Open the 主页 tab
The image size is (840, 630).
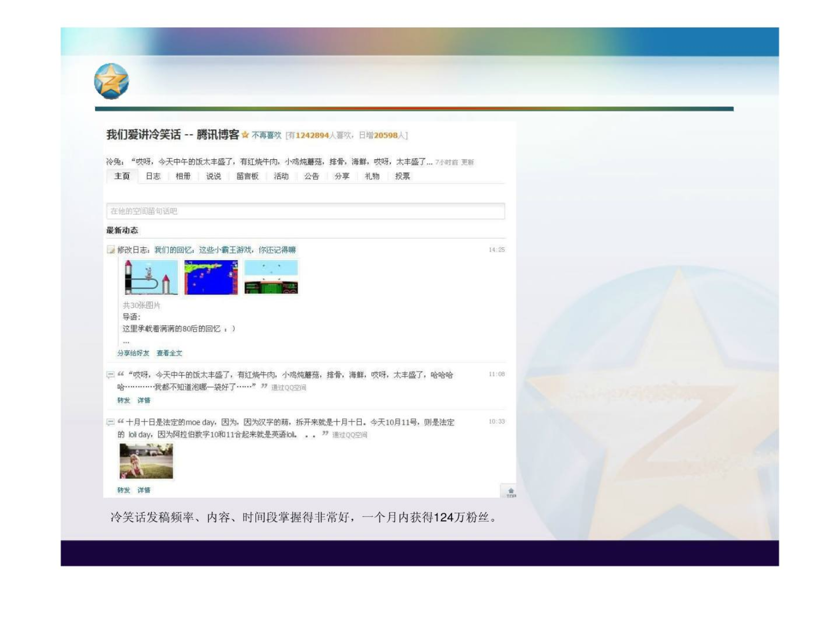122,176
